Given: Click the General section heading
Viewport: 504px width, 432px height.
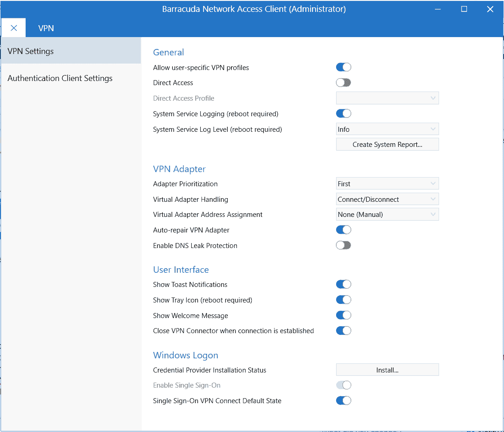Looking at the screenshot, I should click(168, 52).
